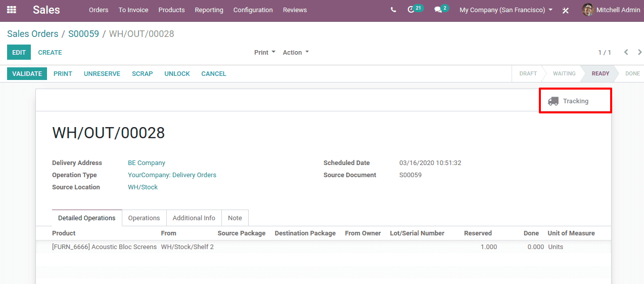
Task: Sort by Product column header
Action: point(64,233)
